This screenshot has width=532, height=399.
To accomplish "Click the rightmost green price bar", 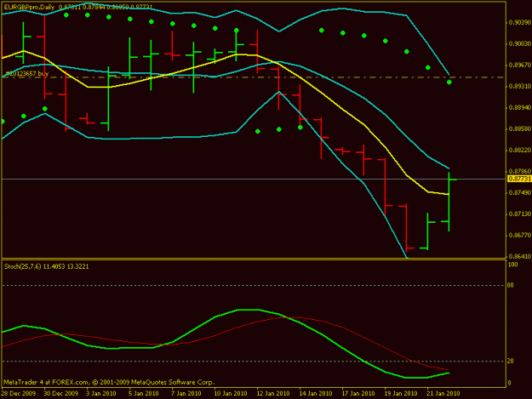I will coord(449,202).
